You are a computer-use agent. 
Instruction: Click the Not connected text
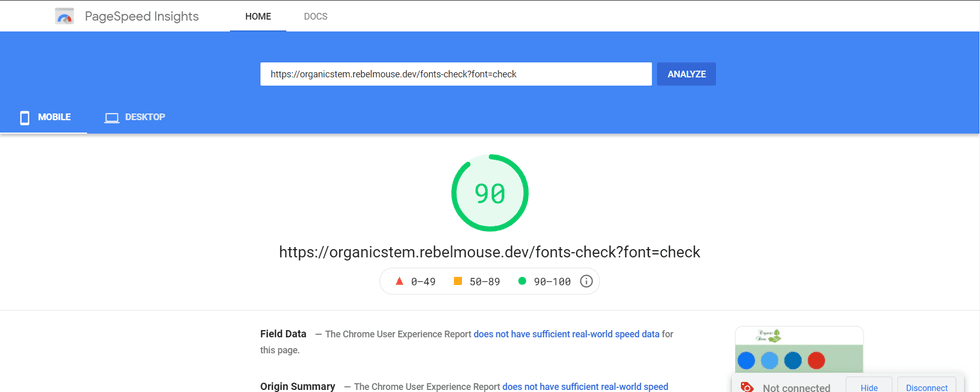(x=796, y=388)
